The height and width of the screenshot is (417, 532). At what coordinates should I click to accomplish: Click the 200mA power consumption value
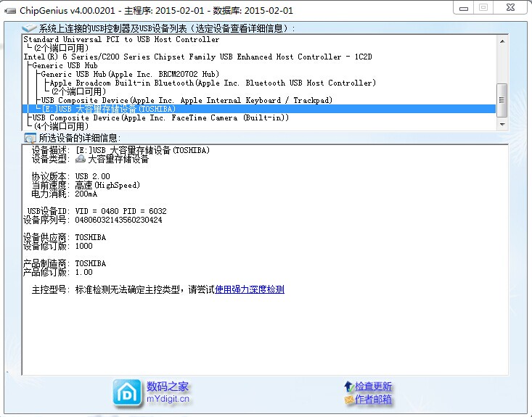coord(86,194)
